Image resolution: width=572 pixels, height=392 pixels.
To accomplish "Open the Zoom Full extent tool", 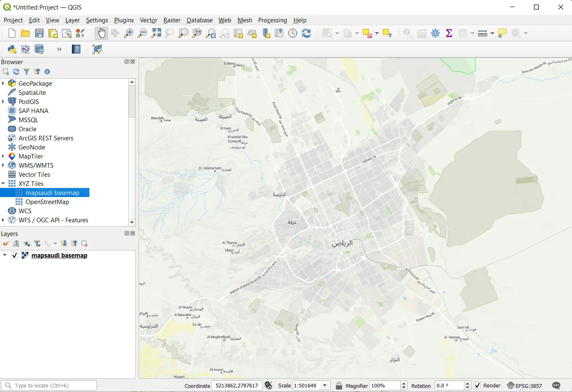I will (x=156, y=33).
